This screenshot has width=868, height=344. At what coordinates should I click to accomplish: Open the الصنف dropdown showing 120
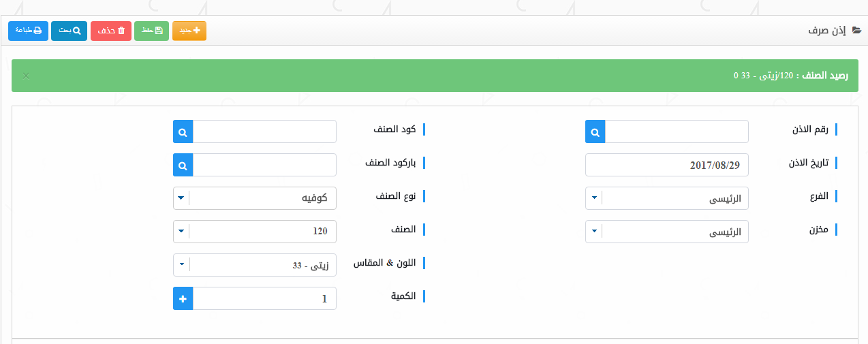click(x=181, y=232)
